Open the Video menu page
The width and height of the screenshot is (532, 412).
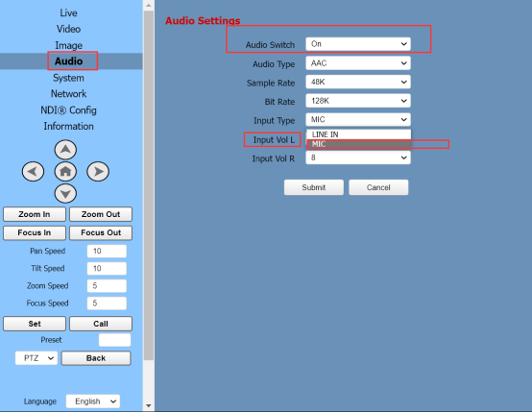[x=68, y=29]
